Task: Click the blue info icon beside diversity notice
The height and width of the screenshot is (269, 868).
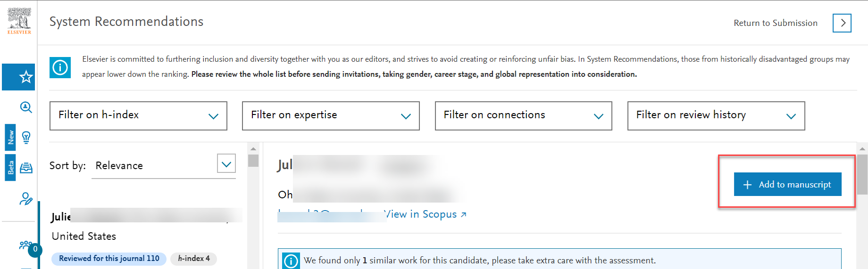Action: click(x=60, y=67)
